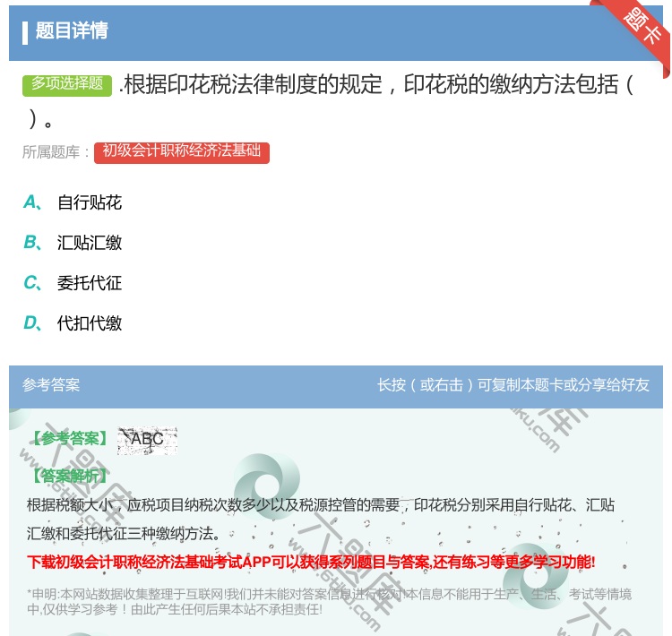Click the red 下载初级会计职称经济法基础考试APP link
Viewport: 672px width, 636px height.
pyautogui.click(x=311, y=562)
